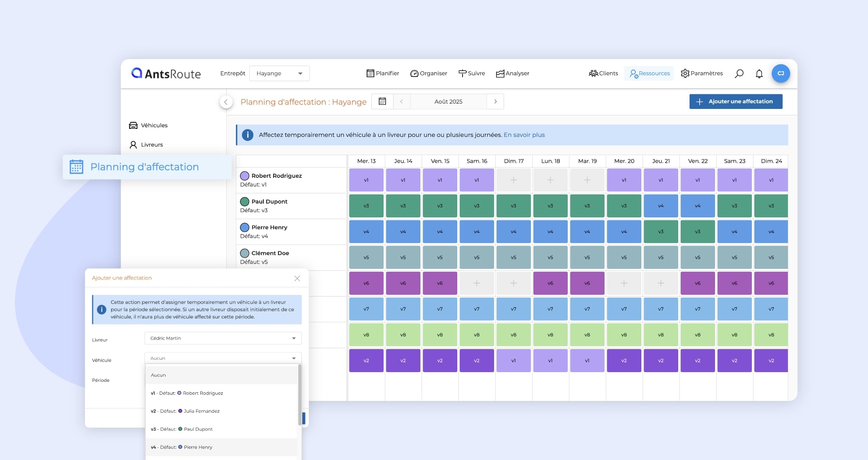Click Véhicules car icon in sidebar

point(133,125)
